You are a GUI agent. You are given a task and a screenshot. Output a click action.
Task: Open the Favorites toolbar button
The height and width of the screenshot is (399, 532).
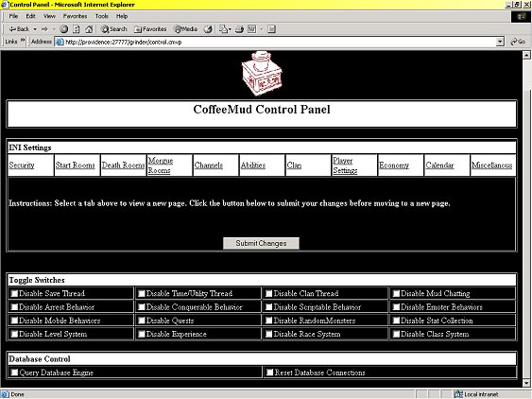click(150, 29)
